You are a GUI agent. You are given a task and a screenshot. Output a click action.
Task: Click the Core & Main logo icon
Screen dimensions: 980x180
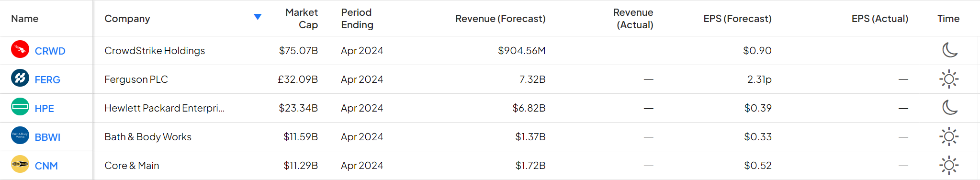[x=20, y=164]
